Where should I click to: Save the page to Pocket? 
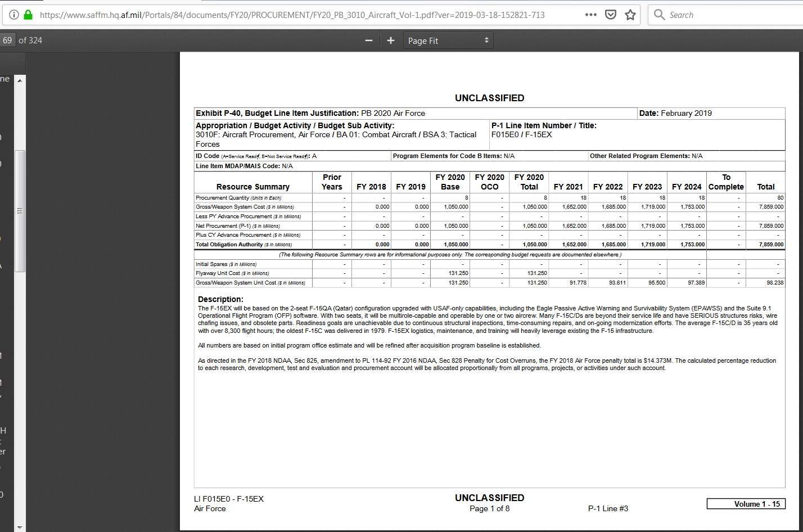610,15
